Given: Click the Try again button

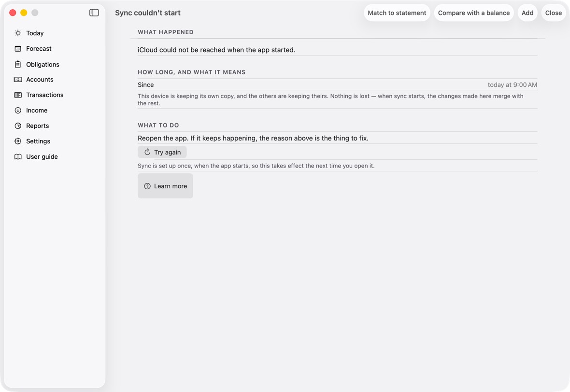Looking at the screenshot, I should (162, 152).
